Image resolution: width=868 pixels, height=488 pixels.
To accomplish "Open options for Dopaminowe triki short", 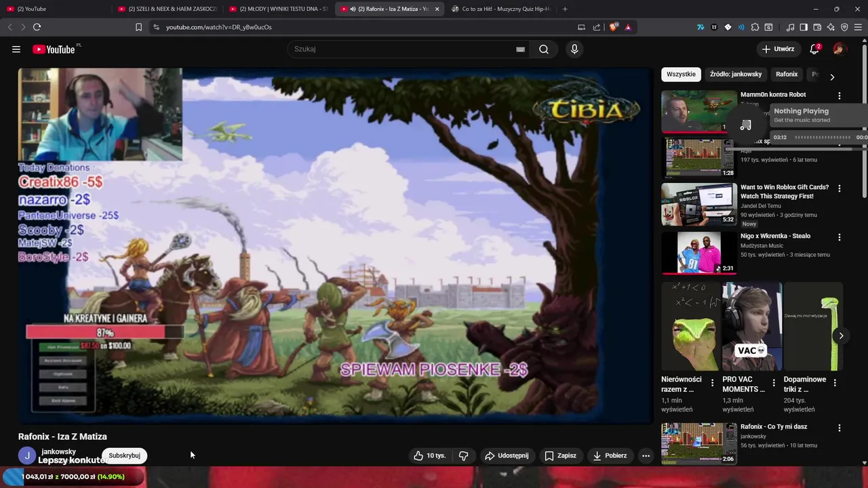I will pyautogui.click(x=835, y=383).
